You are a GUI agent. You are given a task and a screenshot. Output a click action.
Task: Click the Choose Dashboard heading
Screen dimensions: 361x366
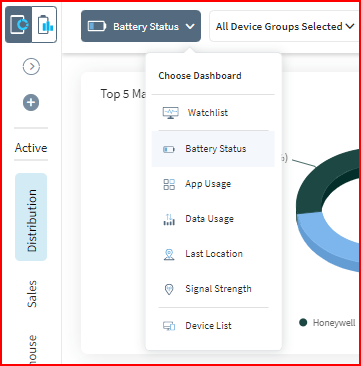[x=200, y=76]
